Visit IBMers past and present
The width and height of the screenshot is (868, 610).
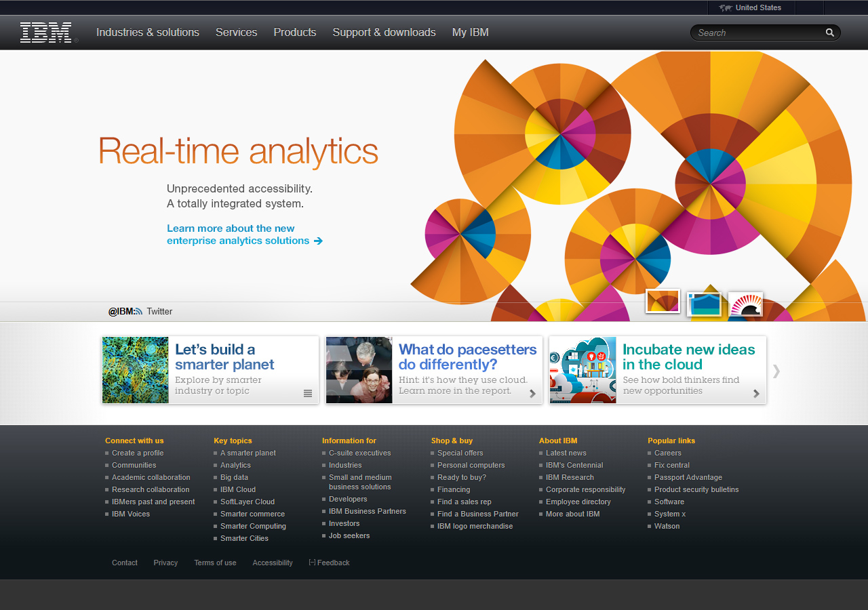[153, 502]
